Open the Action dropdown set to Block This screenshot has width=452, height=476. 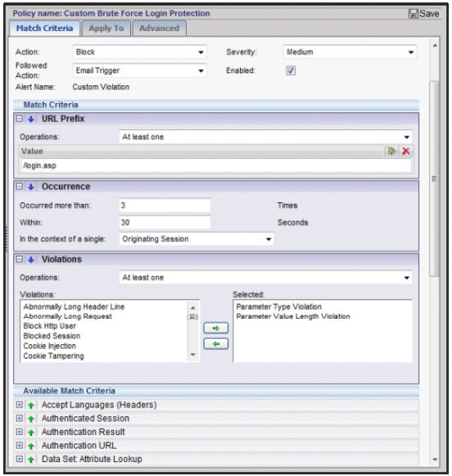140,52
